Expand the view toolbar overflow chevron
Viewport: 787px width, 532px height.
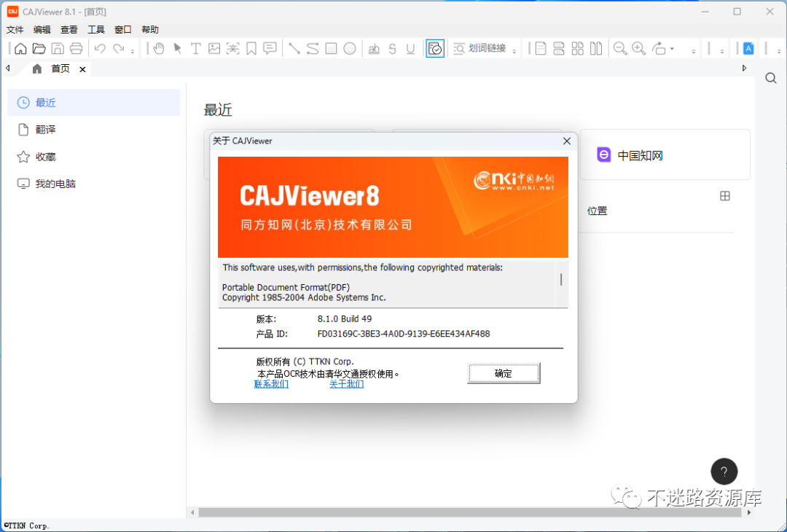tap(694, 51)
